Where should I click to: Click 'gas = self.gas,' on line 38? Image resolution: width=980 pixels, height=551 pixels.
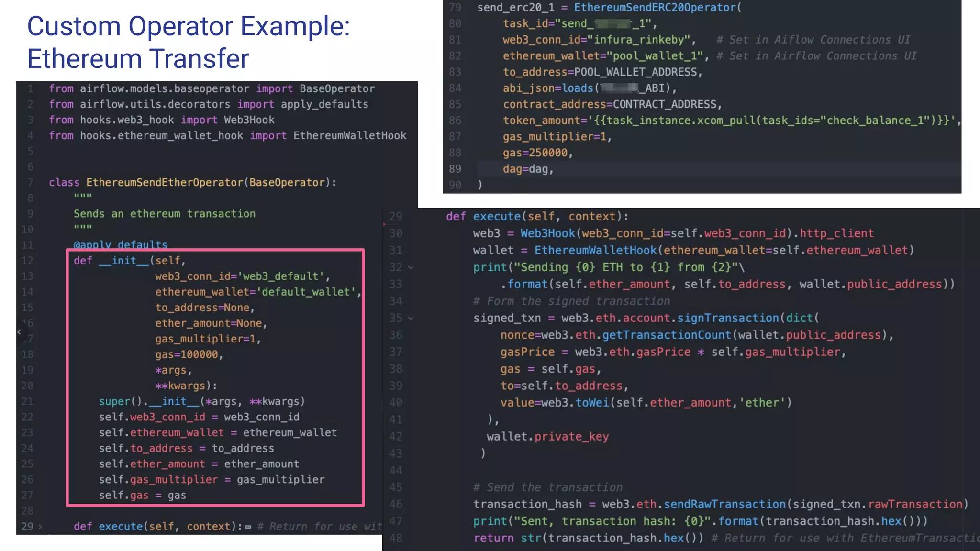[550, 369]
